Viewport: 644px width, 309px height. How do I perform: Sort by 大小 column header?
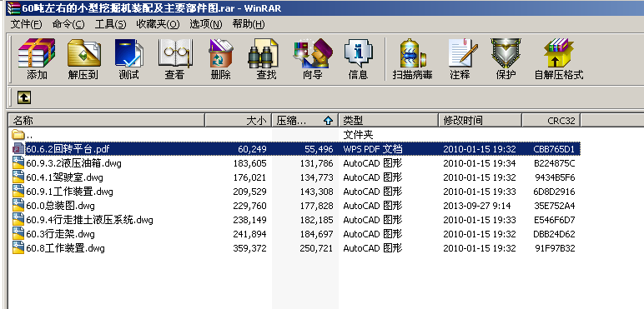pos(239,120)
